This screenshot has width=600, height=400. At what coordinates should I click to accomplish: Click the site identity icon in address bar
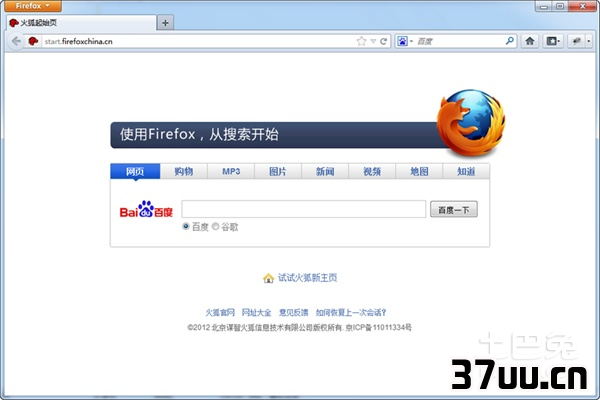33,41
